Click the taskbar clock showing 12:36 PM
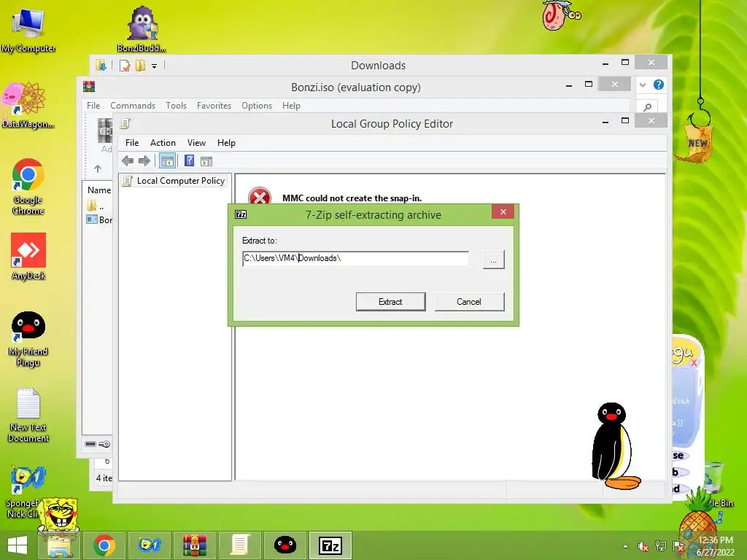747x560 pixels. (716, 546)
